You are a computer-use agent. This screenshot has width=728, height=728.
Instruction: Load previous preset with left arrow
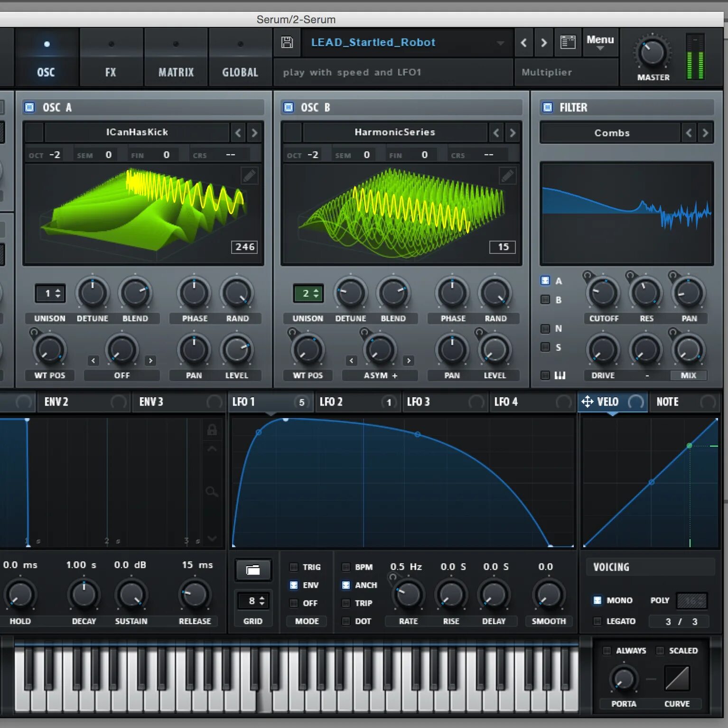coord(523,43)
